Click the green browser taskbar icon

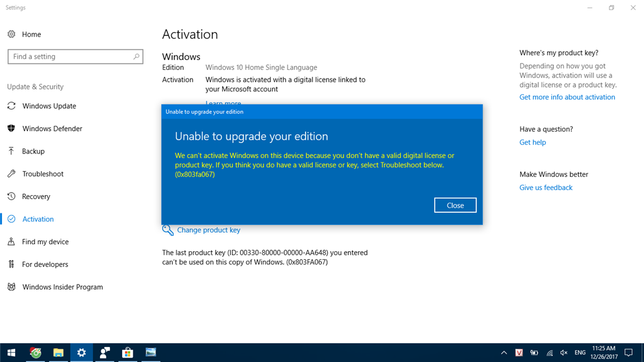click(35, 353)
